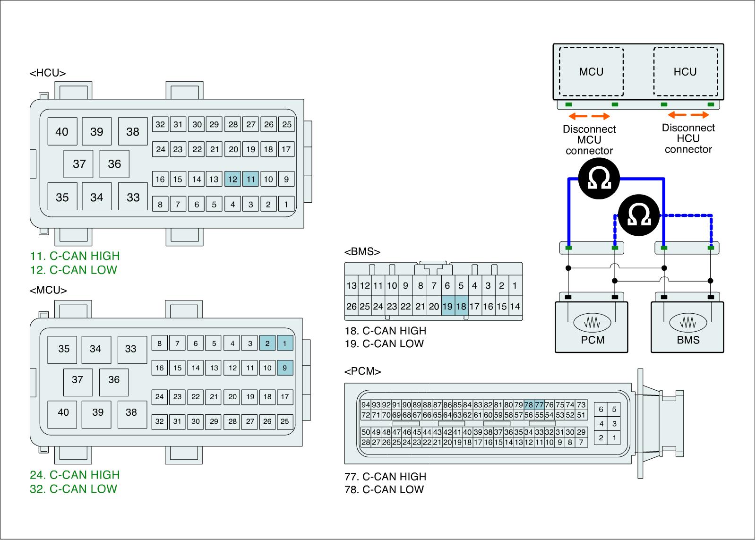The height and width of the screenshot is (540, 756).
Task: Click the '<BMS>' connector heading
Action: 362,252
